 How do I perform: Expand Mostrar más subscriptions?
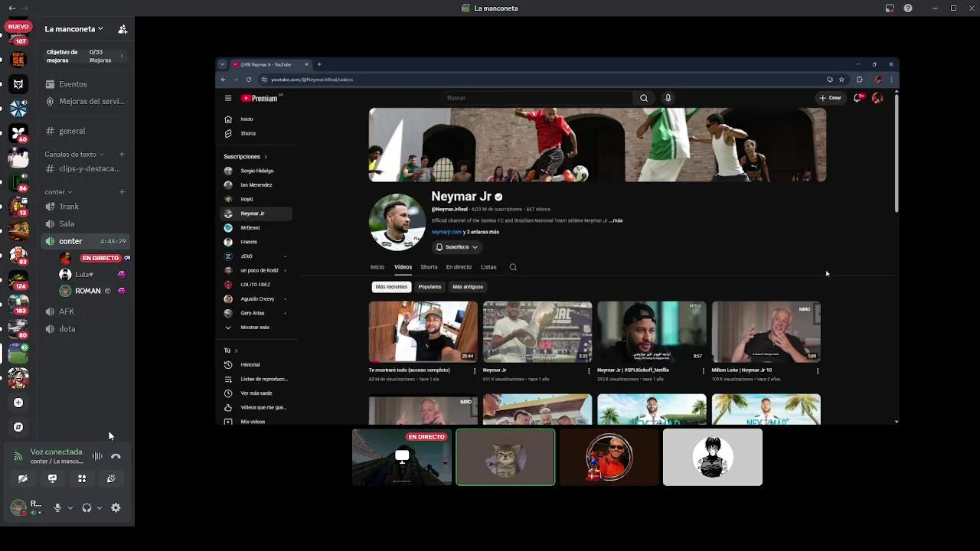point(256,328)
